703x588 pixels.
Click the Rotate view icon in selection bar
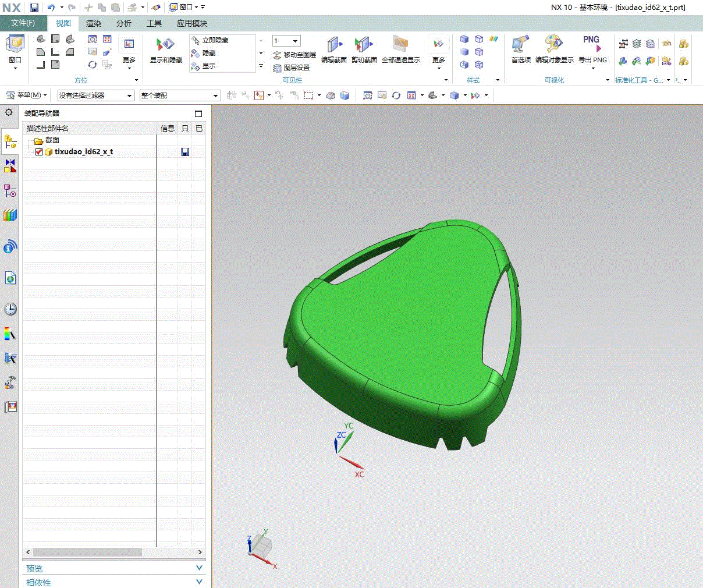point(396,95)
